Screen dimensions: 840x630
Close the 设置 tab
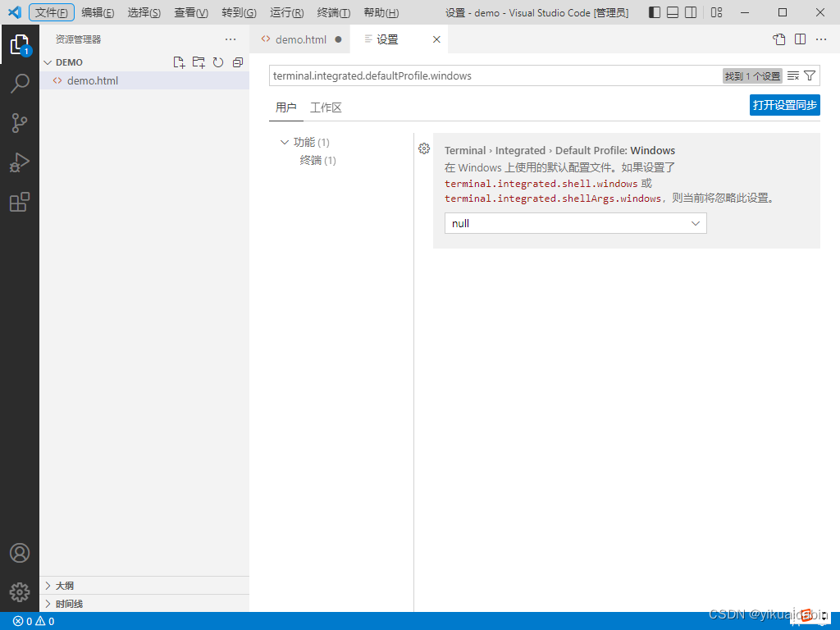tap(436, 39)
